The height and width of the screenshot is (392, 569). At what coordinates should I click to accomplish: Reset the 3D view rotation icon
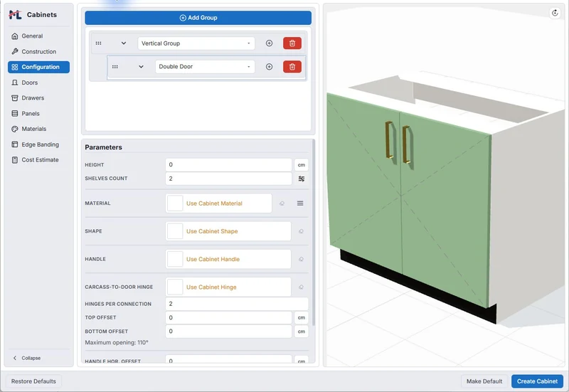tap(555, 13)
